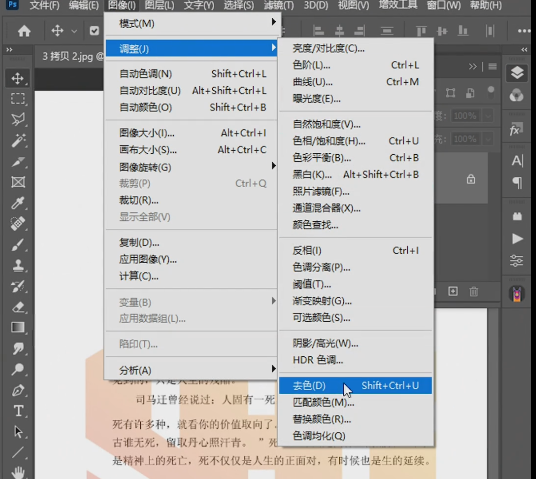Choose 图像大小(I)... menu item
536x479 pixels.
(191, 133)
